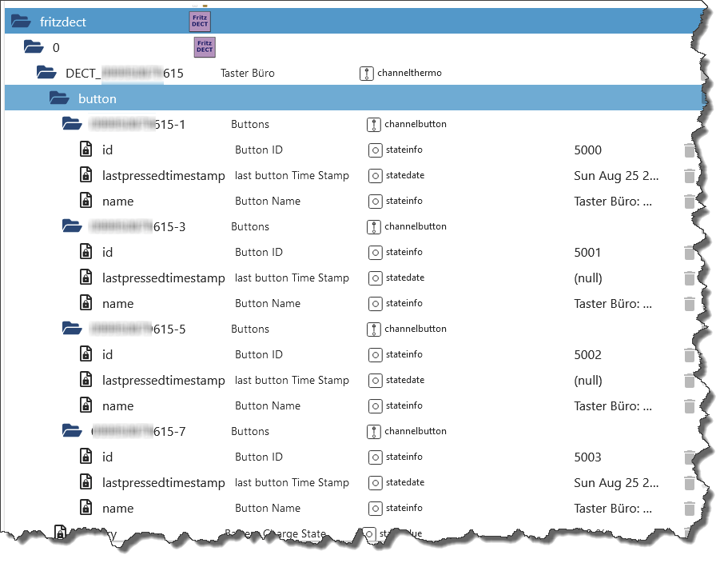The height and width of the screenshot is (563, 728).
Task: Delete lastpressedtimestamp state under 615-7
Action: [x=690, y=483]
